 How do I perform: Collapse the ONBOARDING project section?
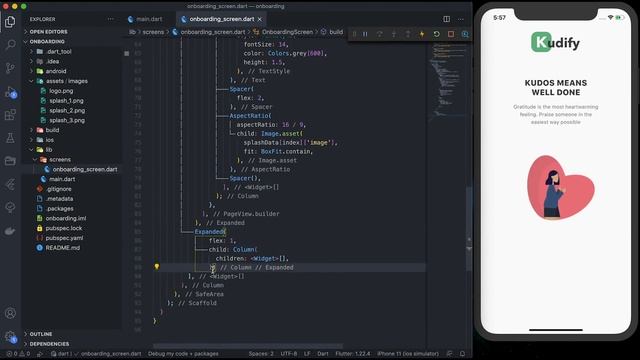(x=47, y=41)
